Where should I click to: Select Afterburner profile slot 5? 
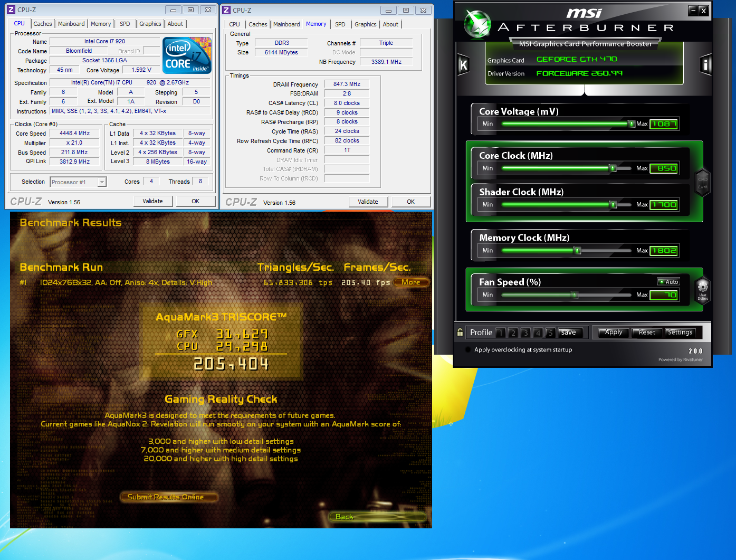(x=551, y=333)
